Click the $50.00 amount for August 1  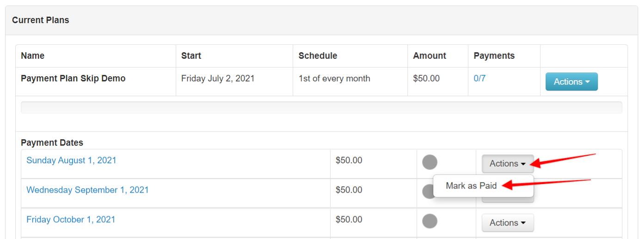[349, 160]
